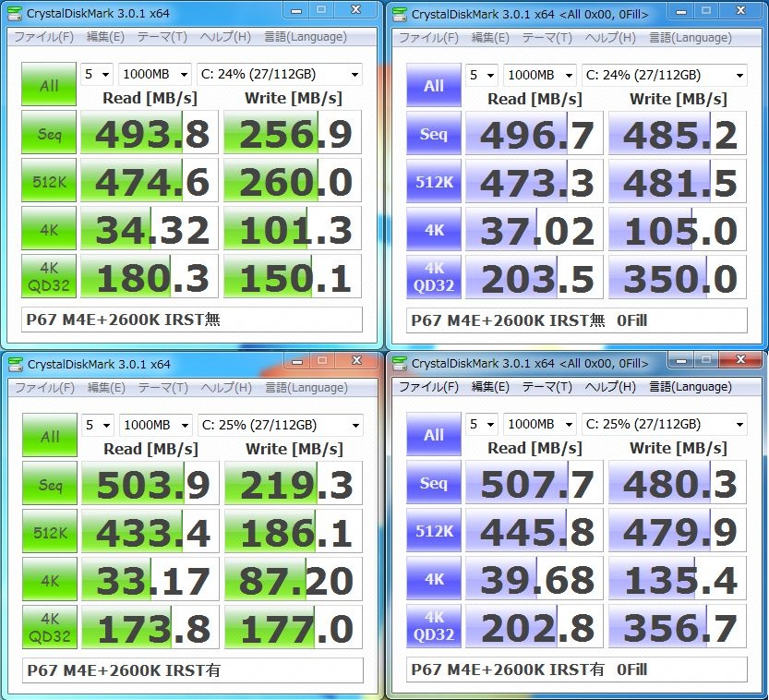Image resolution: width=769 pixels, height=700 pixels.
Task: Click the comment field reading 'P67 M4E+2600K IRST無 0Fill'
Action: pyautogui.click(x=577, y=320)
